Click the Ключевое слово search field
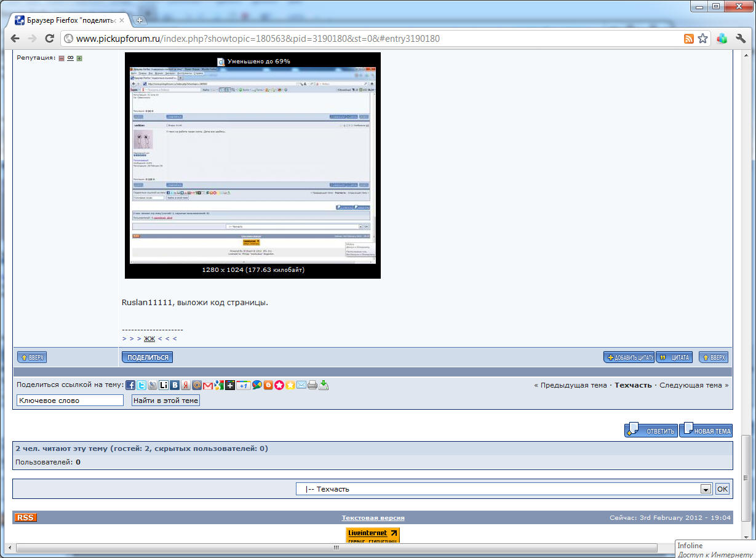 [70, 401]
